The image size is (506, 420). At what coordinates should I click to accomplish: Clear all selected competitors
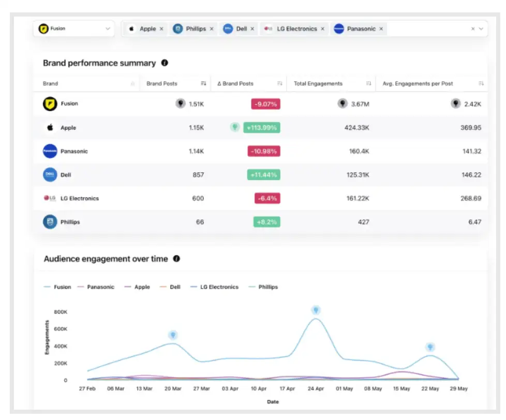[x=473, y=29]
